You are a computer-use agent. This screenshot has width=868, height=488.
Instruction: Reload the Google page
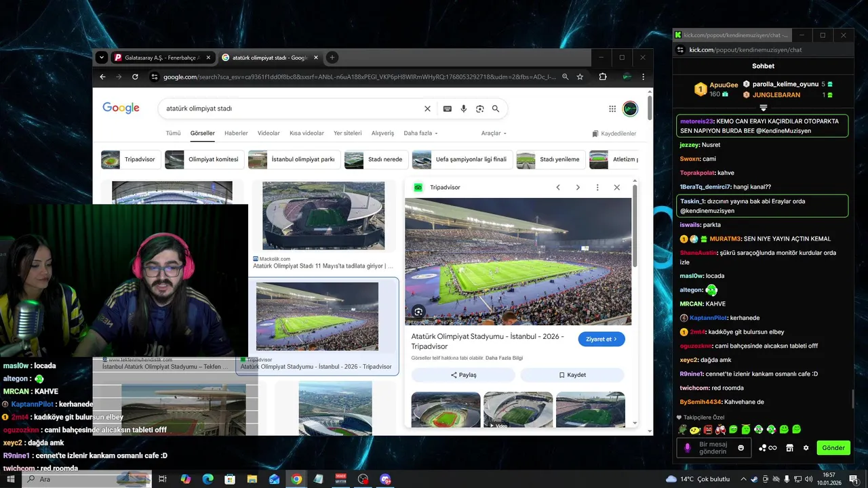click(135, 77)
